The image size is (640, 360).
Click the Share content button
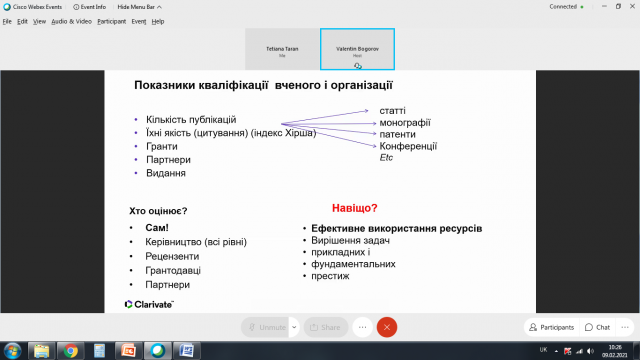[325, 327]
